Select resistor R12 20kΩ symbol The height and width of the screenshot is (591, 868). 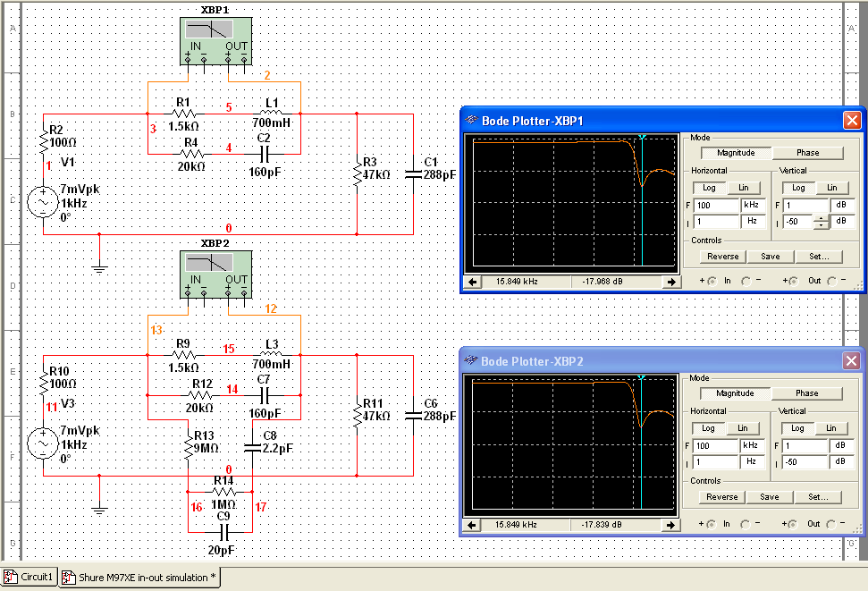(x=200, y=395)
